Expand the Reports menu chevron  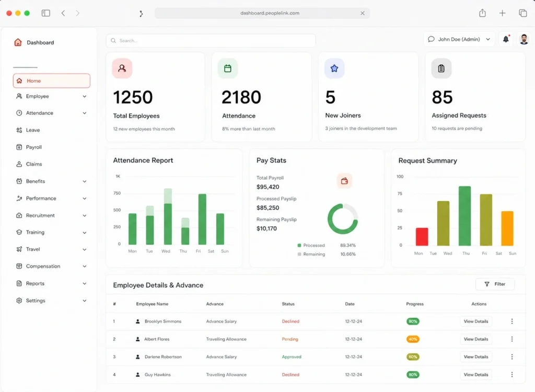[x=84, y=283]
